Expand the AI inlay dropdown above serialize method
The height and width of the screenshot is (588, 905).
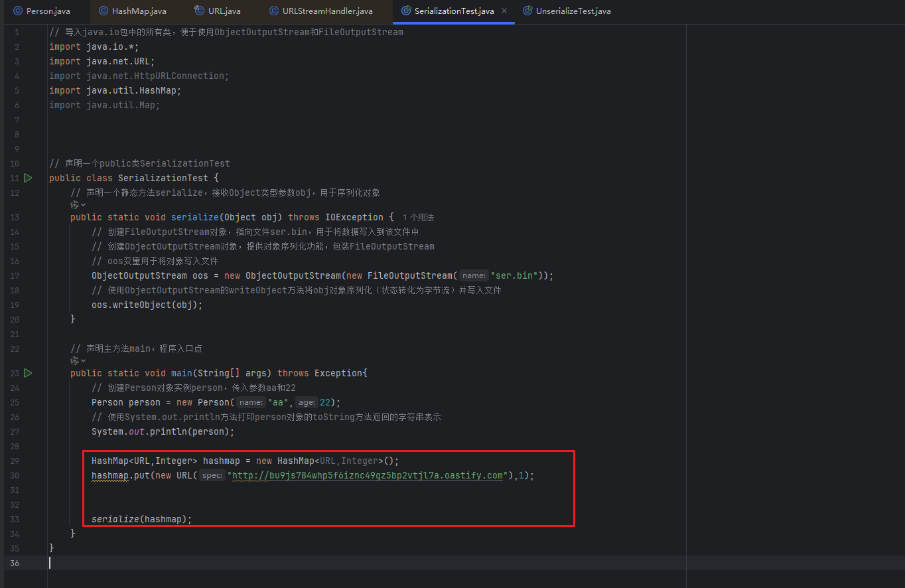tap(78, 205)
